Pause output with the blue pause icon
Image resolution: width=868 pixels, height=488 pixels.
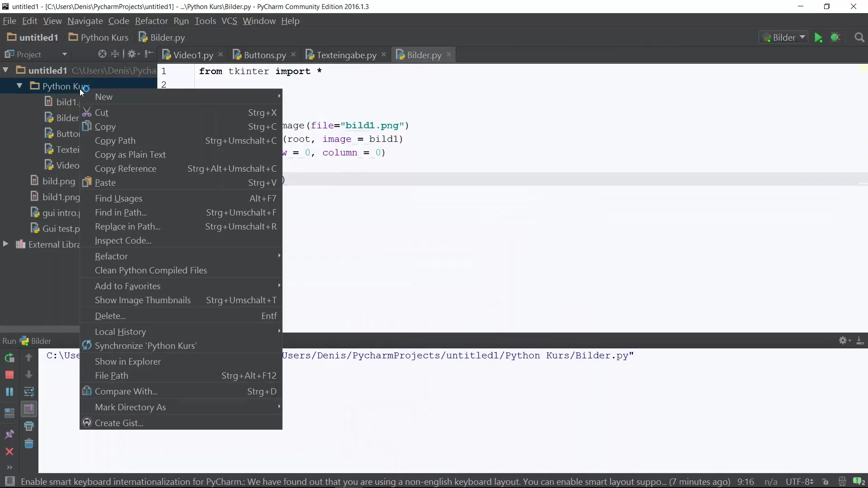coord(9,392)
